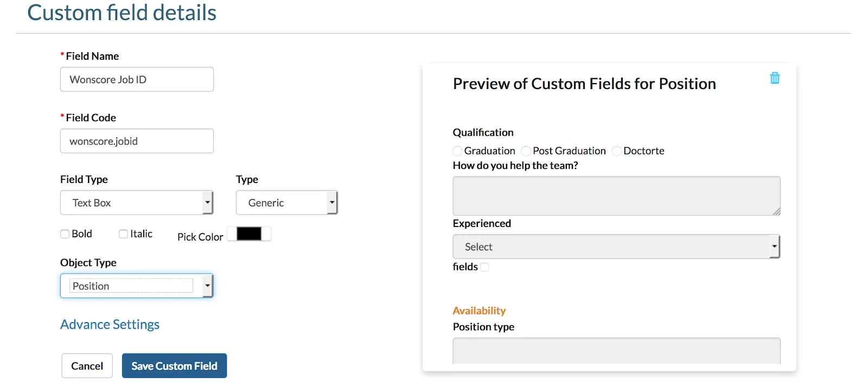Image resolution: width=868 pixels, height=391 pixels.
Task: Choose the Doctorte radio option
Action: pyautogui.click(x=617, y=151)
